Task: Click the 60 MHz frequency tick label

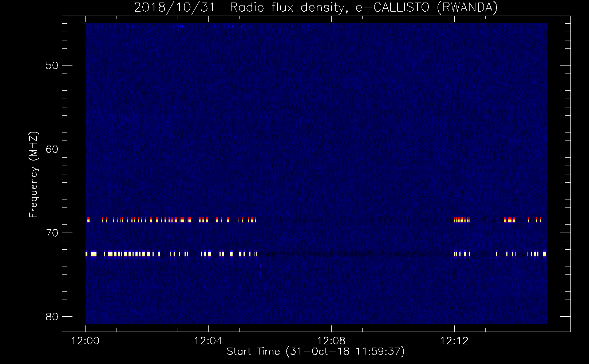Action: pos(52,149)
